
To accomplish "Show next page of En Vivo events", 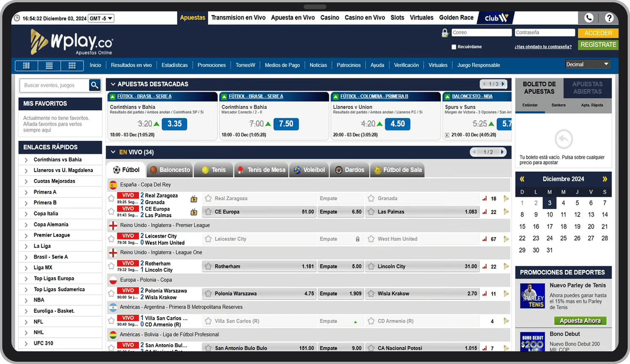I will pyautogui.click(x=502, y=152).
